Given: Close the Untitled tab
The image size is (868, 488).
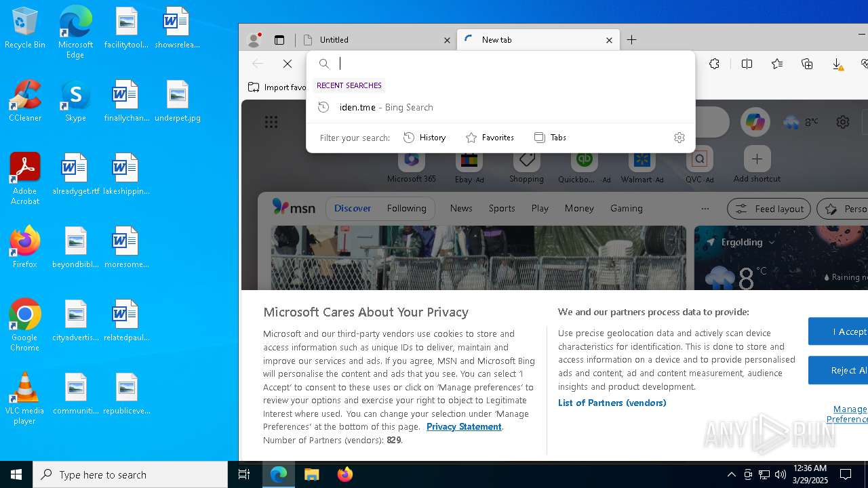Looking at the screenshot, I should (x=447, y=40).
